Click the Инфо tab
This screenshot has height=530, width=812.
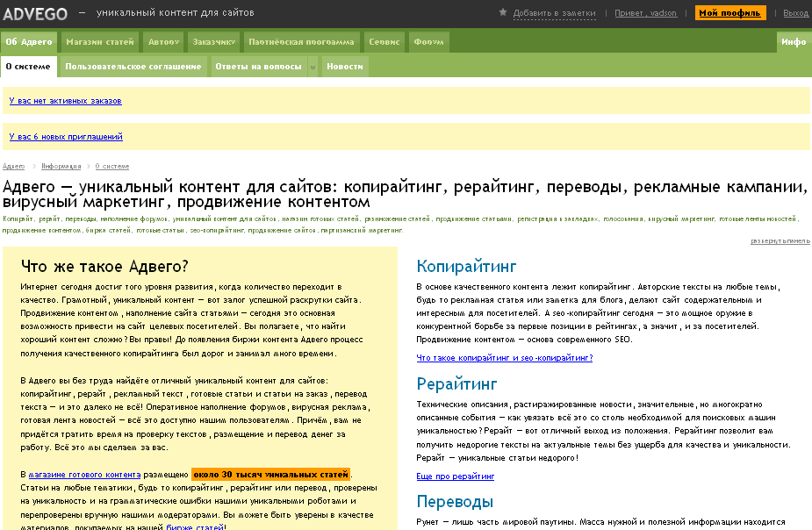(x=794, y=42)
